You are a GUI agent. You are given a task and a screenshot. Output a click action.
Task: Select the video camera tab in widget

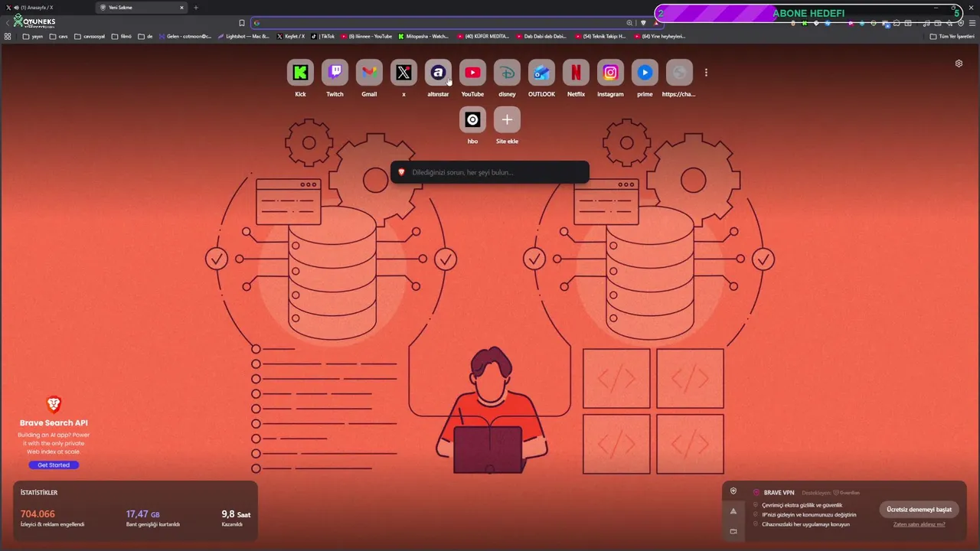pos(733,531)
